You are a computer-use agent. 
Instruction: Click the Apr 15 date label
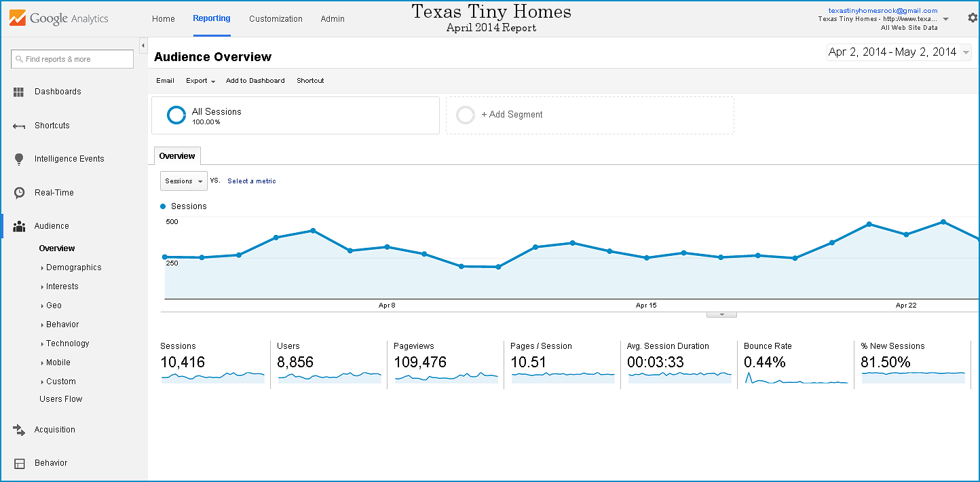[x=646, y=305]
